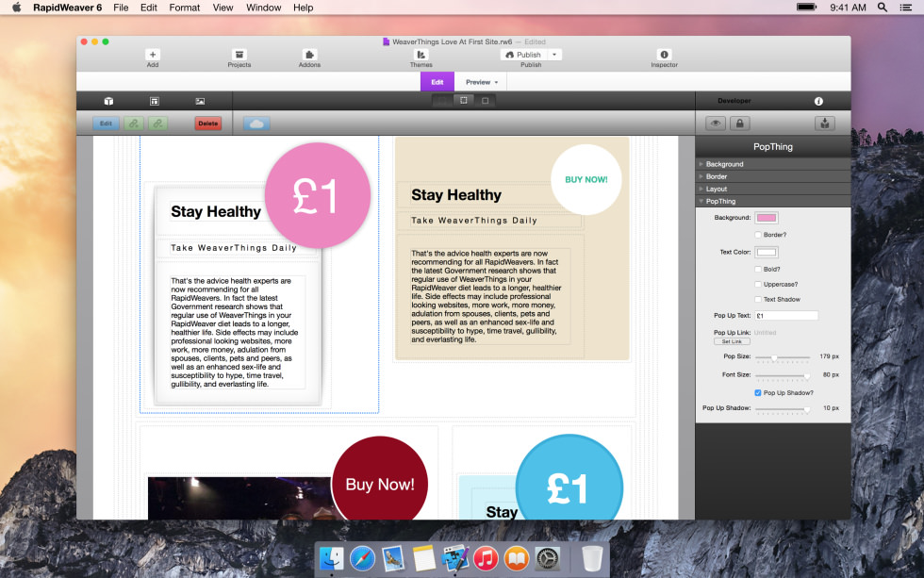Open the View menu

tap(223, 8)
